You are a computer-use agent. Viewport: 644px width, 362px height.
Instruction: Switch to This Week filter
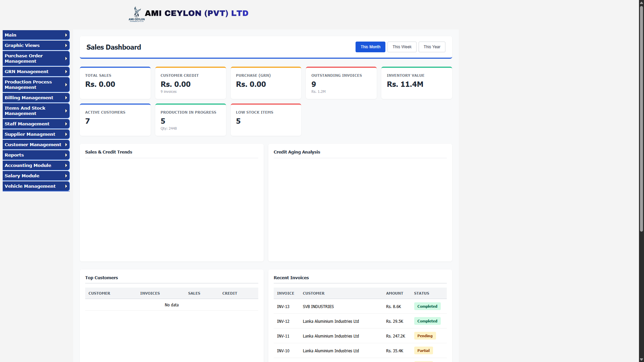(402, 47)
